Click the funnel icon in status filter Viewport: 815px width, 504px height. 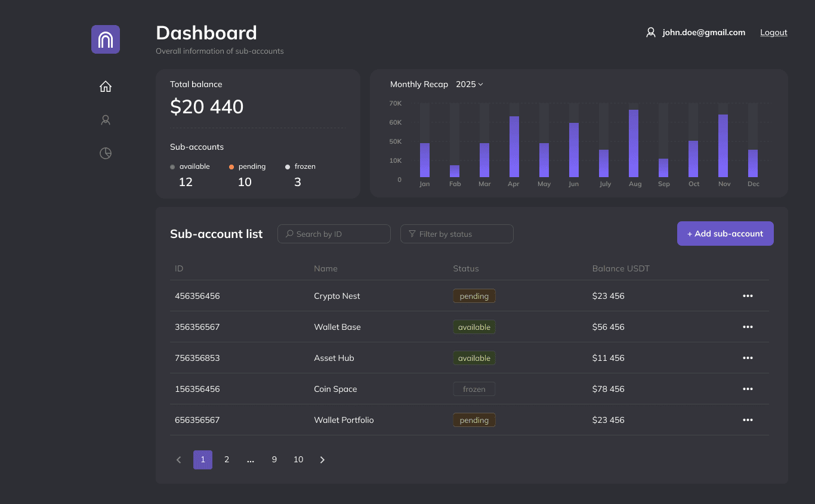[x=412, y=234]
